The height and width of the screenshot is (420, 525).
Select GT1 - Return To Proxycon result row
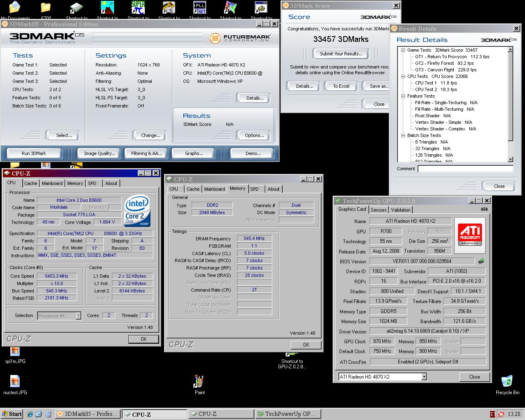coord(452,57)
